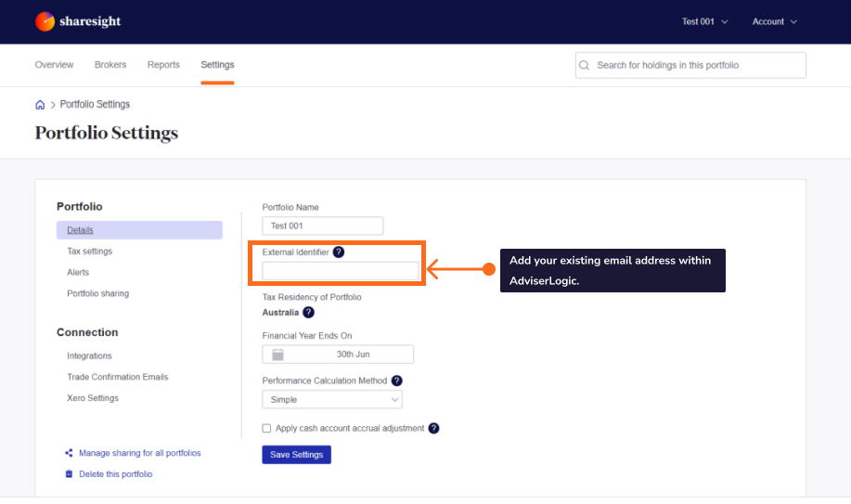Switch to the Brokers tab
Screen dimensions: 851x504
[x=110, y=65]
